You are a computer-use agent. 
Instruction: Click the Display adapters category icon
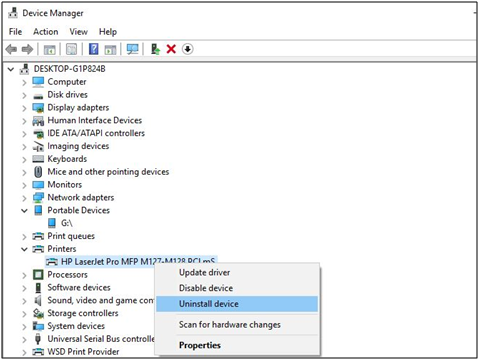click(x=38, y=108)
